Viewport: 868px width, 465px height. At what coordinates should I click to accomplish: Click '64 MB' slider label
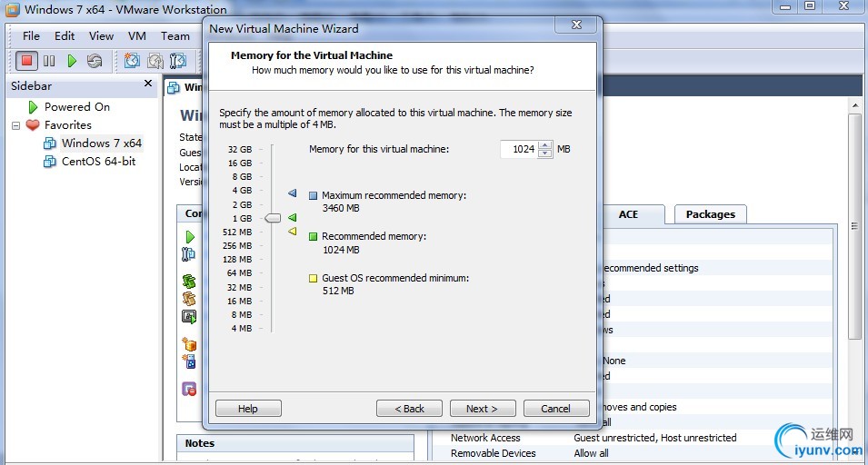click(239, 273)
